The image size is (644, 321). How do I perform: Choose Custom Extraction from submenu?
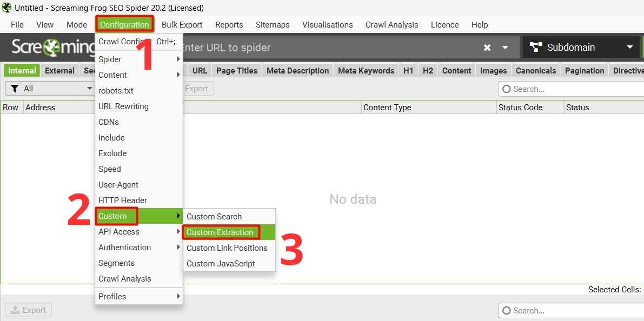(229, 232)
